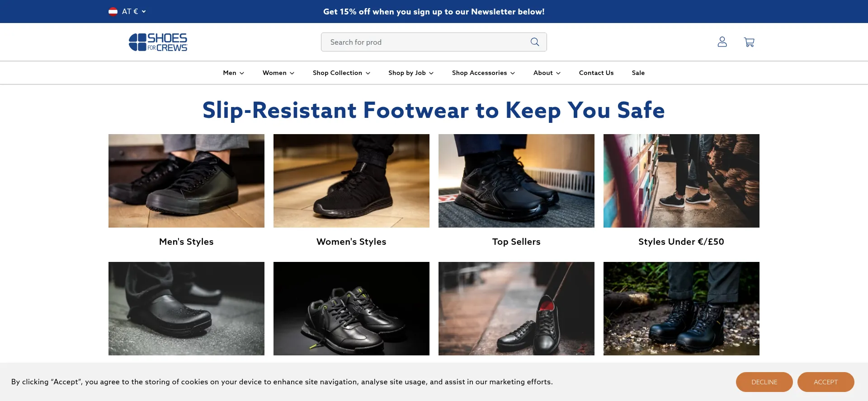The height and width of the screenshot is (401, 868).
Task: Open the Sale page
Action: [638, 73]
